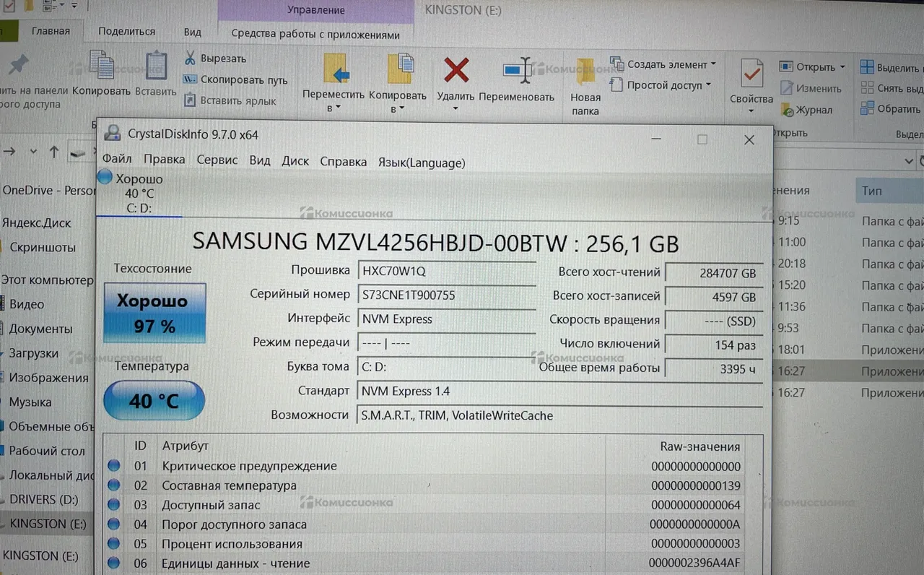Click the serial number field S73CNE1T900755
The image size is (924, 575).
(445, 295)
